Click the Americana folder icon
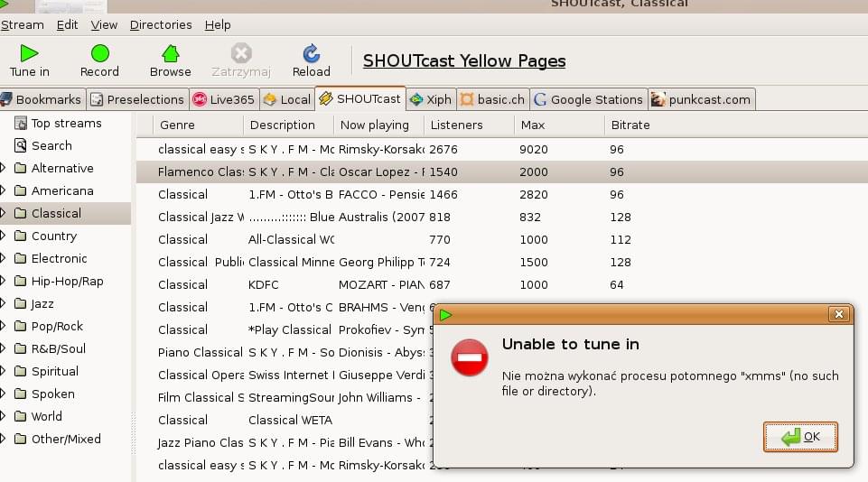This screenshot has width=868, height=482. [x=21, y=191]
